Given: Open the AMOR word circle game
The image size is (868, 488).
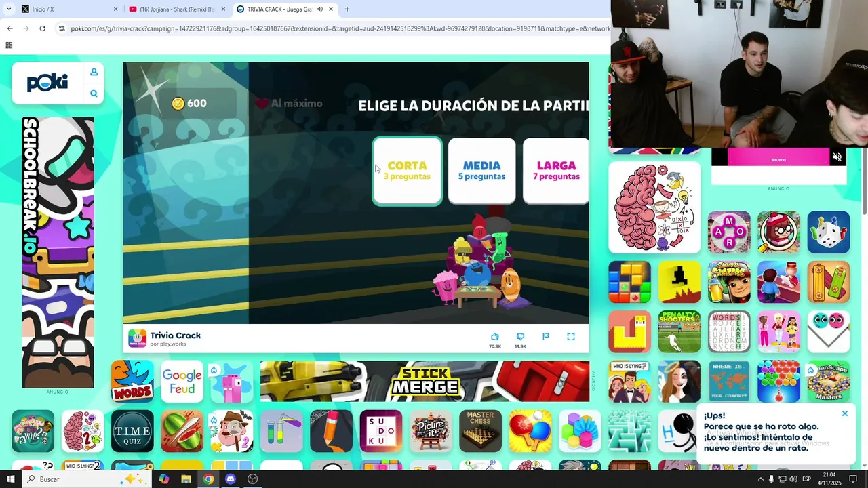Looking at the screenshot, I should coord(729,232).
